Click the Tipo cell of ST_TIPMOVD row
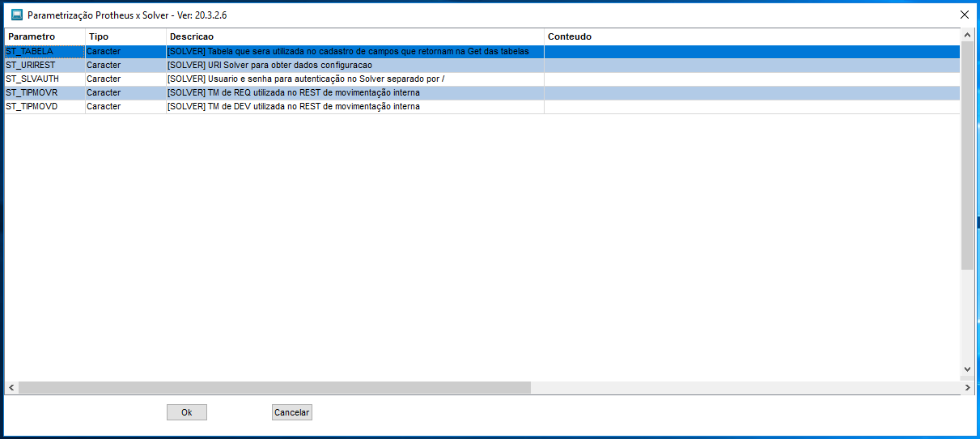The width and height of the screenshot is (980, 439). pyautogui.click(x=125, y=106)
